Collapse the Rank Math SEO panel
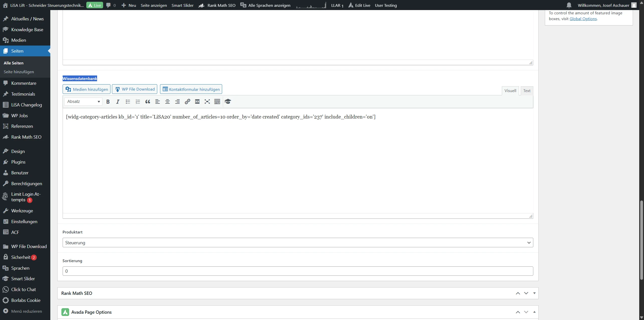The width and height of the screenshot is (644, 320). (x=534, y=293)
